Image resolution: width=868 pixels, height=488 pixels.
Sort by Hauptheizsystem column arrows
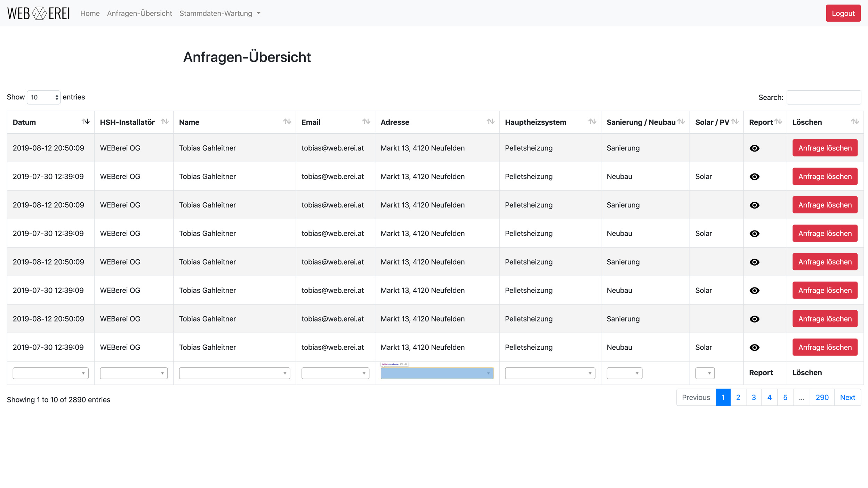point(592,122)
